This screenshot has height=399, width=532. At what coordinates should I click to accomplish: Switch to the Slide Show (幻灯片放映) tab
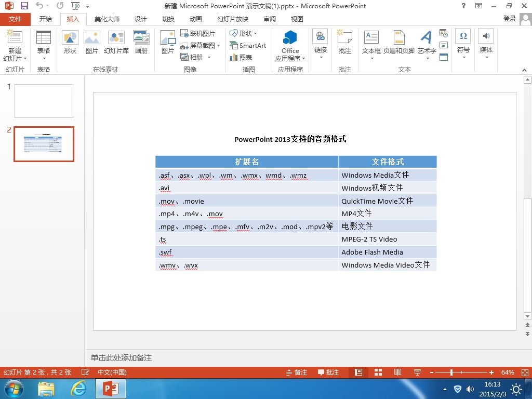click(233, 19)
